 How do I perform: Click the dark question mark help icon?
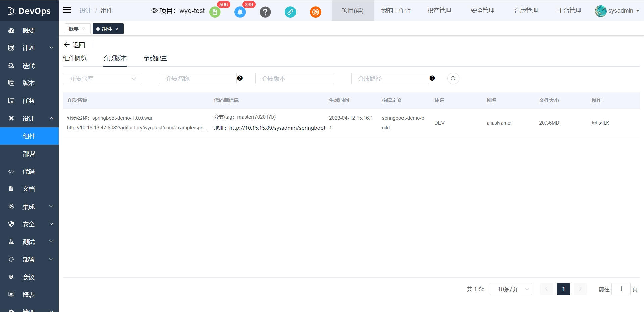coord(265,12)
